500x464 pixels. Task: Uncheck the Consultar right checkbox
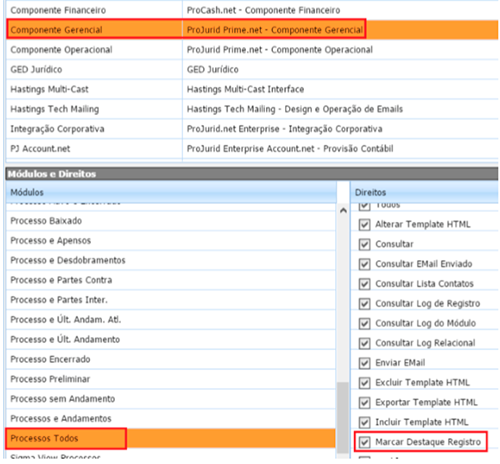tap(364, 244)
